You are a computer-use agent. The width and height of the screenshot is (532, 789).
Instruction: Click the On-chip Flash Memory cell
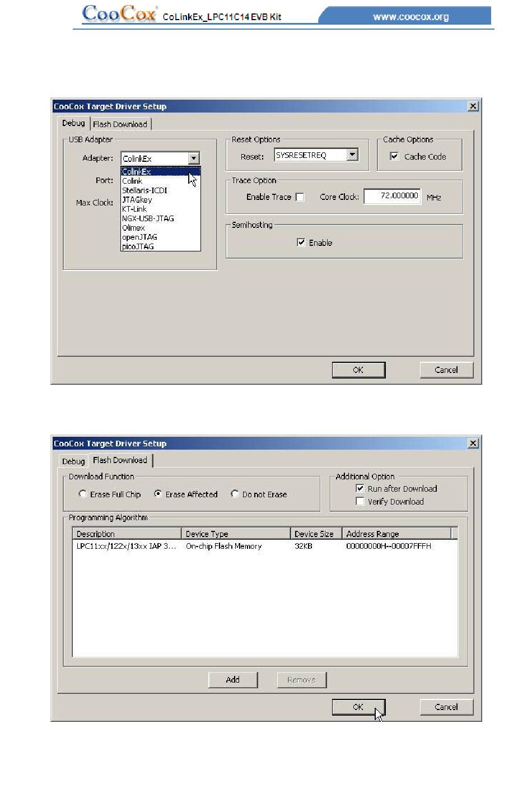223,546
